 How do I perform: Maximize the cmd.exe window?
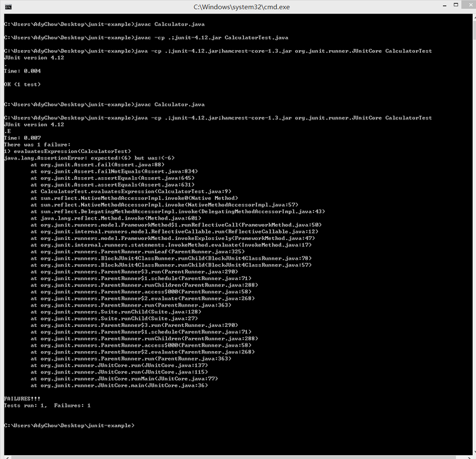(x=456, y=5)
